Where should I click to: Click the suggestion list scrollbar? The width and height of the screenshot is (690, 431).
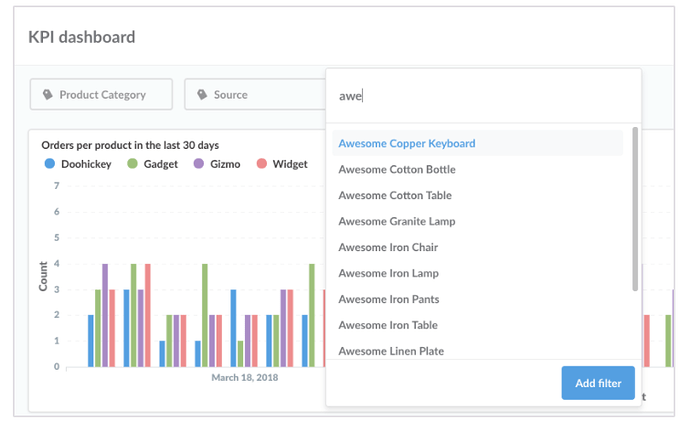[635, 209]
